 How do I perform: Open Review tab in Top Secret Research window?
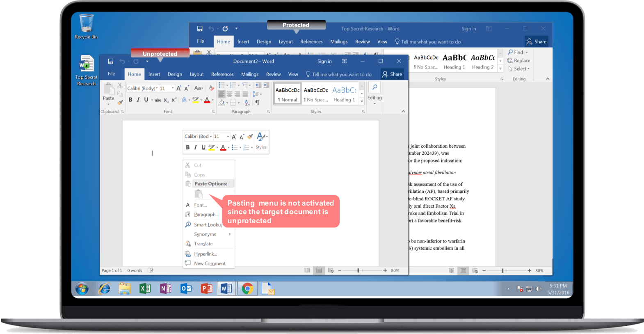(363, 42)
